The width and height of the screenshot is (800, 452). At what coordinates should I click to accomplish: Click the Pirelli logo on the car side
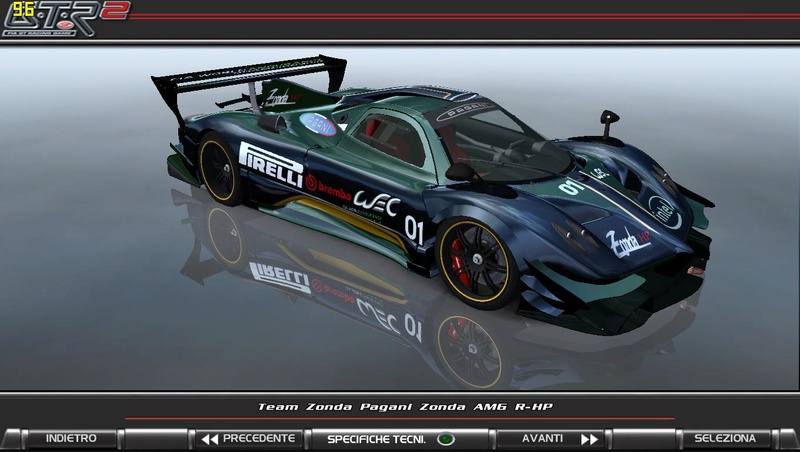[x=271, y=165]
